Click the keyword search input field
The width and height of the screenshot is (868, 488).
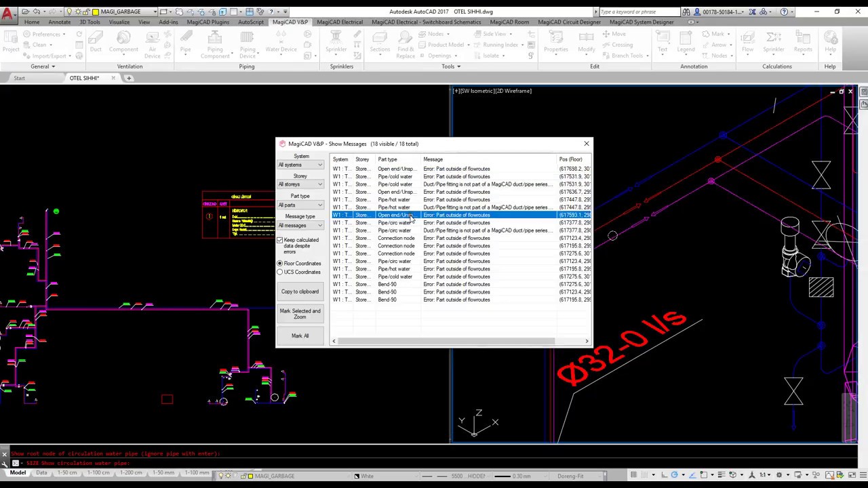click(x=639, y=12)
